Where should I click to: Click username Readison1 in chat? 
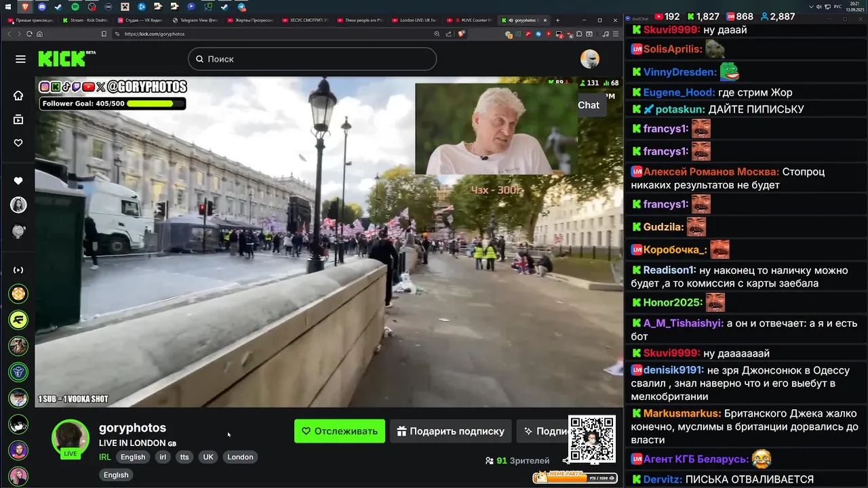[x=670, y=270]
